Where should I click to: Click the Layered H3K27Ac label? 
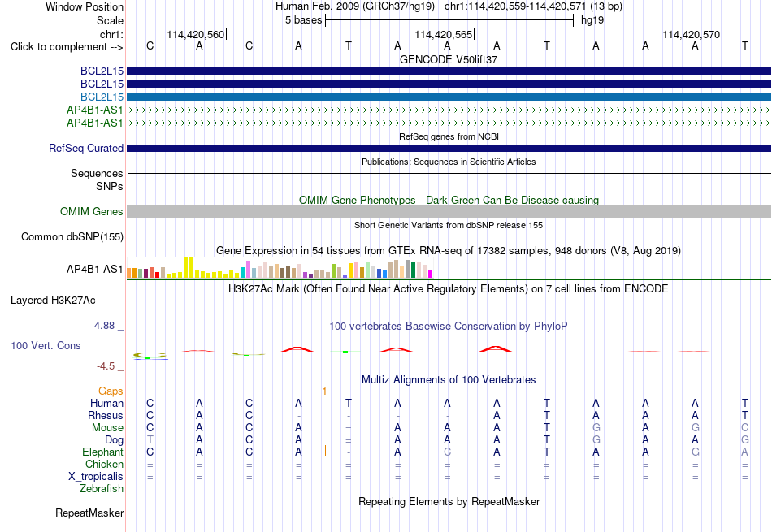(x=53, y=301)
